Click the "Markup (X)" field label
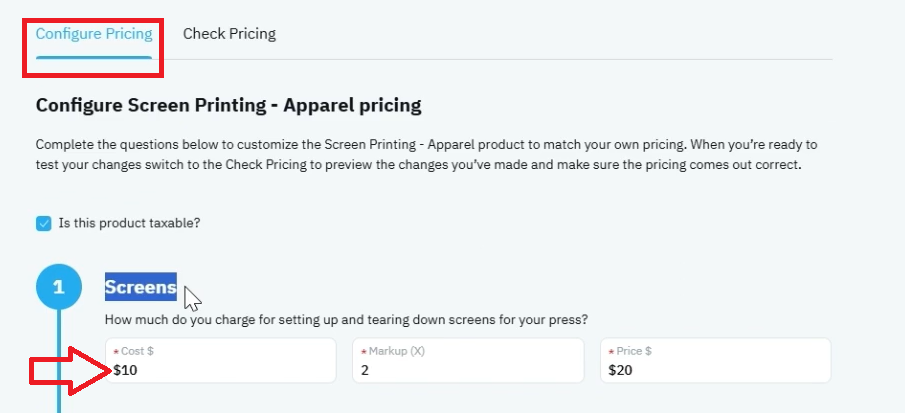 (x=397, y=351)
